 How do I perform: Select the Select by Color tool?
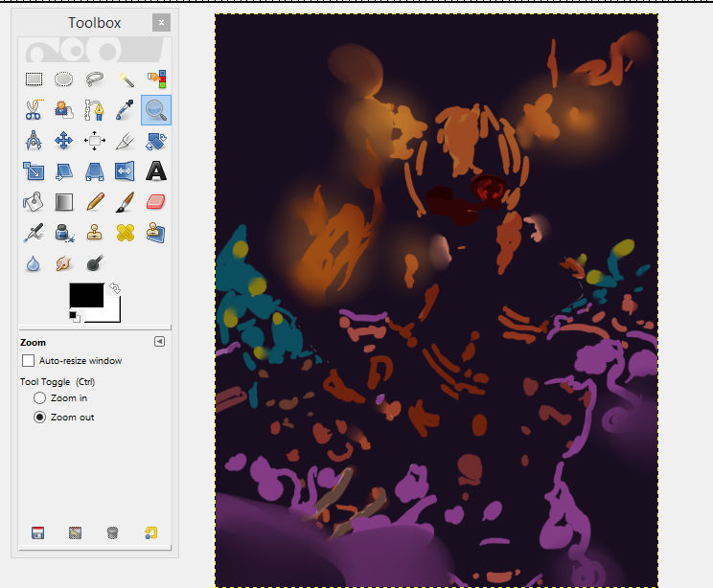[156, 79]
